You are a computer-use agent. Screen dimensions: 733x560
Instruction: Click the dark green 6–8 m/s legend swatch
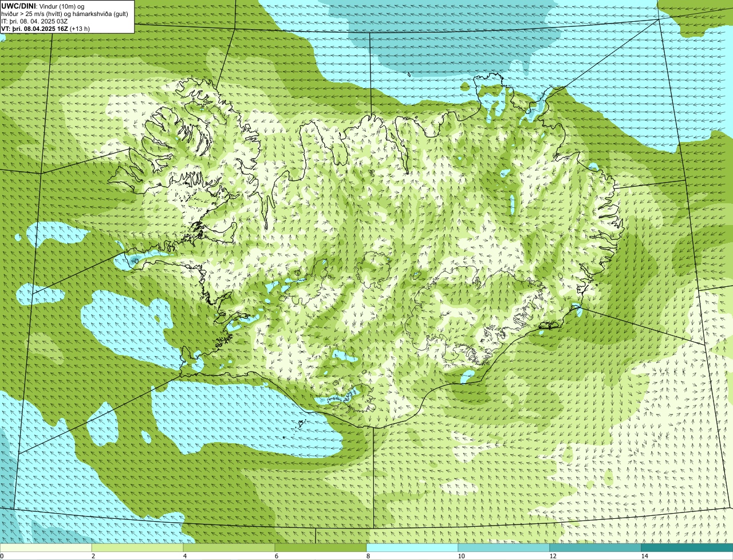[x=321, y=547]
